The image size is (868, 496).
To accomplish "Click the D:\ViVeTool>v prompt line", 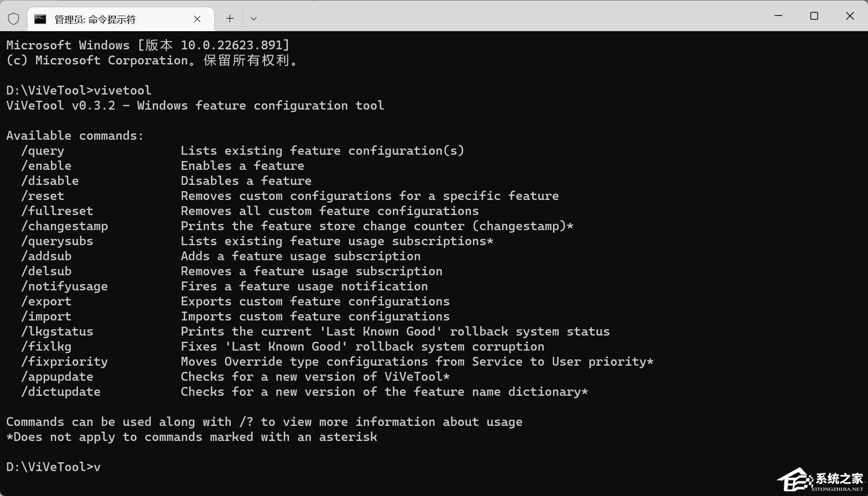I will (x=54, y=467).
